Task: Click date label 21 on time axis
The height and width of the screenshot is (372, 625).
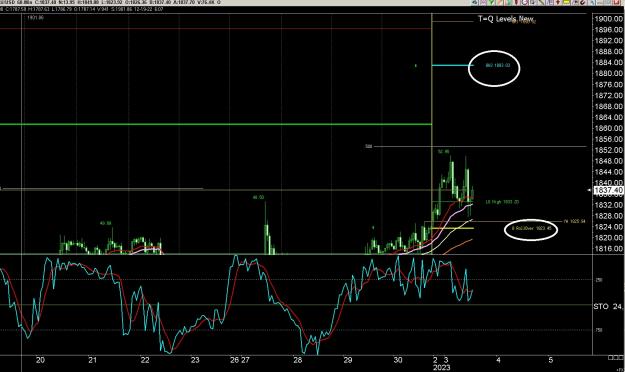Action: pyautogui.click(x=92, y=360)
